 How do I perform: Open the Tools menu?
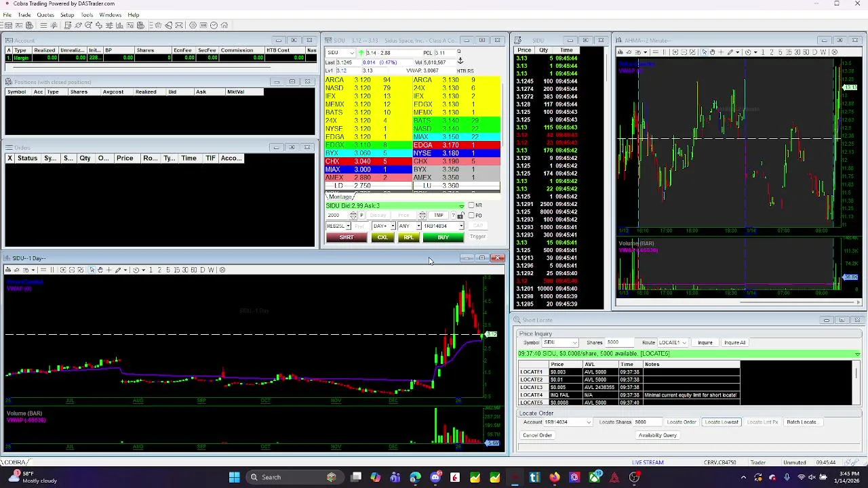87,15
